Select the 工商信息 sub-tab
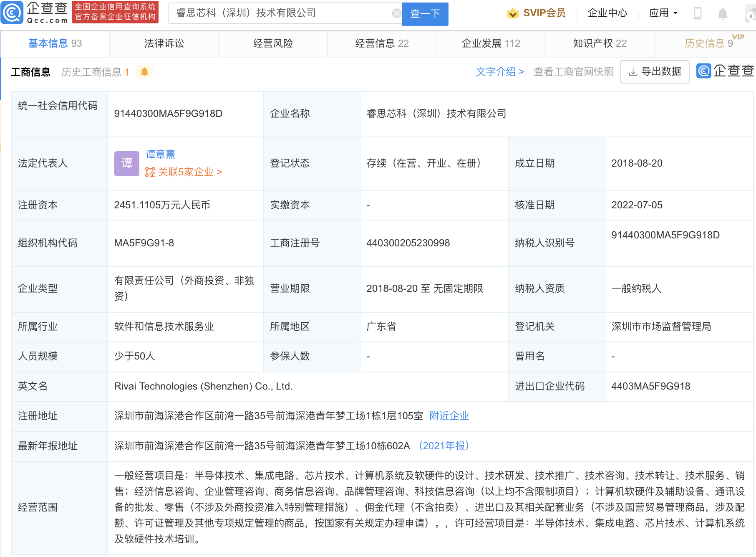Screen dimensions: 756x557 [30, 72]
